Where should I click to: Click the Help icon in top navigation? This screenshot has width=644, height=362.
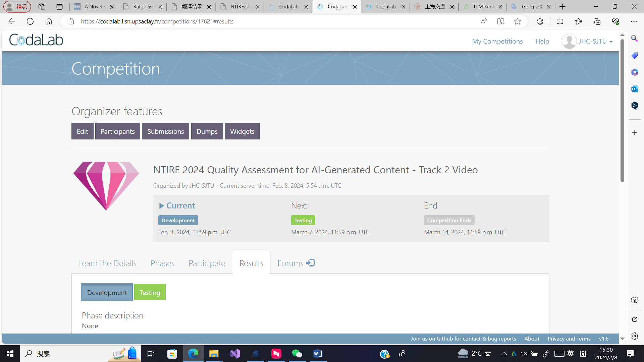542,41
